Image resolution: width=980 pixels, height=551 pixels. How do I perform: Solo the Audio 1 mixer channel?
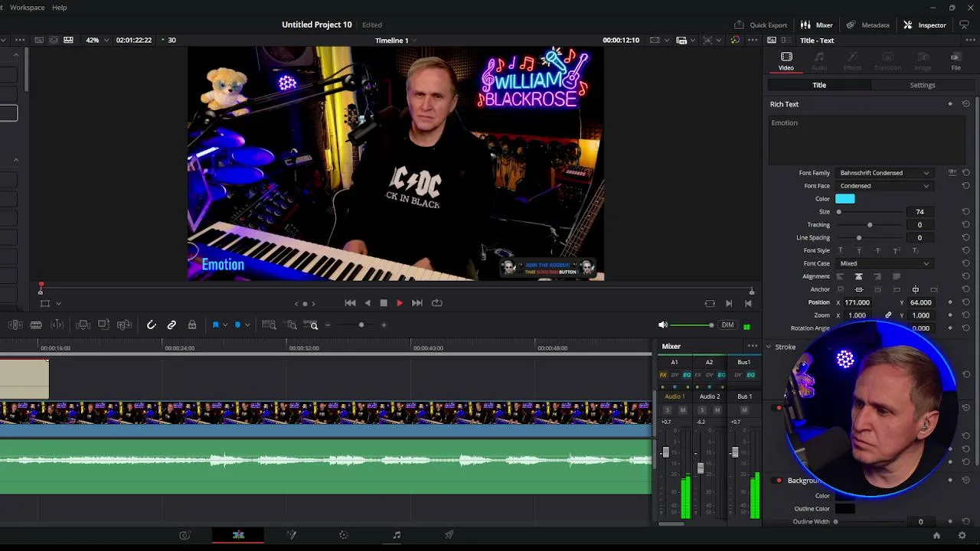[667, 410]
